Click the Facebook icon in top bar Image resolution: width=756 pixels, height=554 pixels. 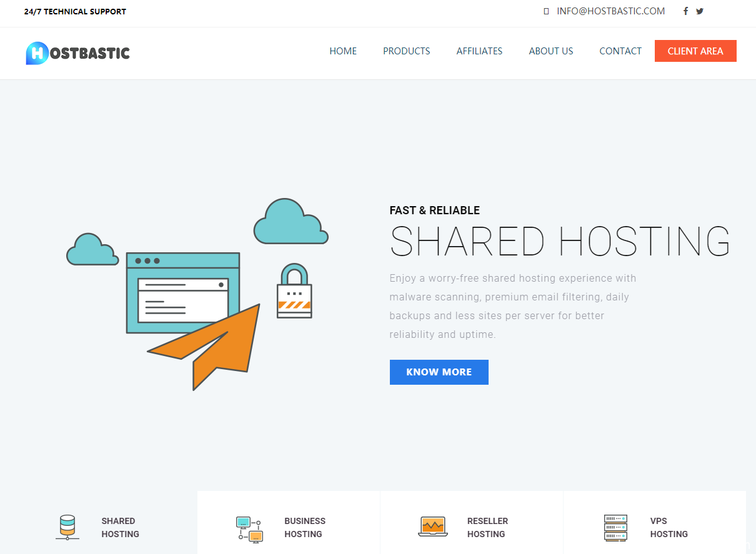tap(685, 11)
